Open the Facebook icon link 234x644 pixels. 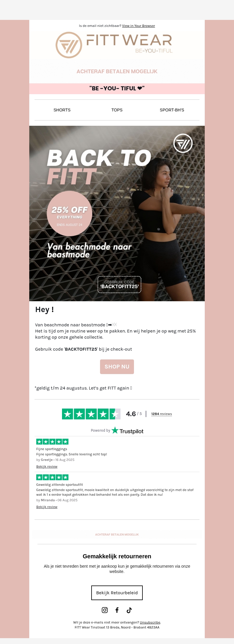click(117, 610)
